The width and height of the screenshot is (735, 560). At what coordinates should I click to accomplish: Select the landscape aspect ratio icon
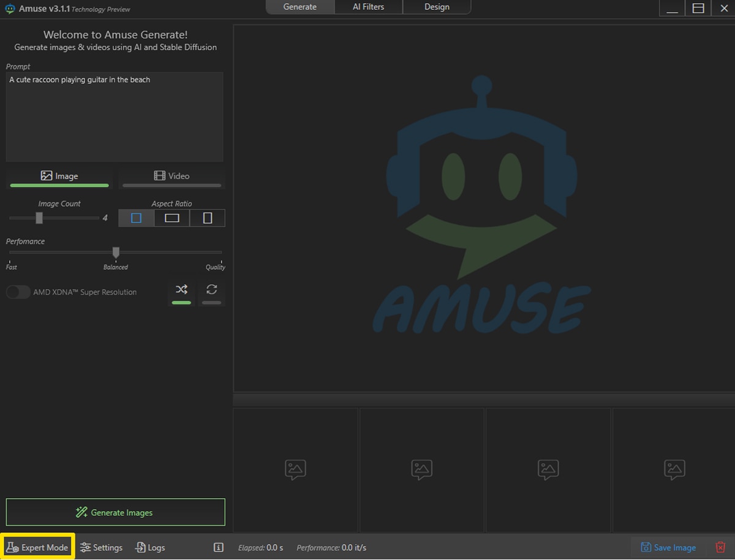click(172, 218)
